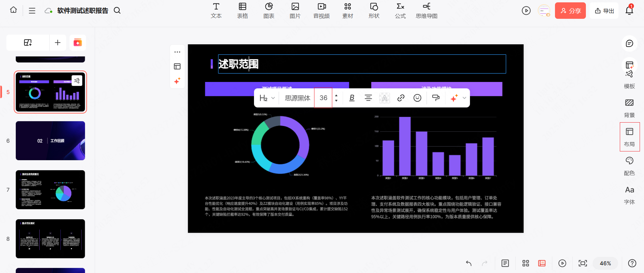The height and width of the screenshot is (273, 644).
Task: Start slideshow from top play button
Action: point(526,11)
